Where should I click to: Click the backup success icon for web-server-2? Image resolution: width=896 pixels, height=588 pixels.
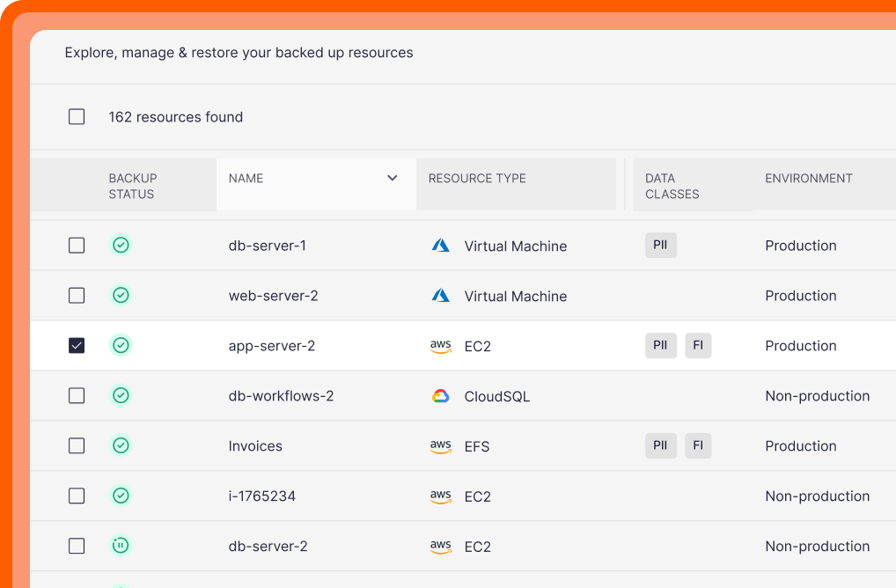pyautogui.click(x=121, y=296)
